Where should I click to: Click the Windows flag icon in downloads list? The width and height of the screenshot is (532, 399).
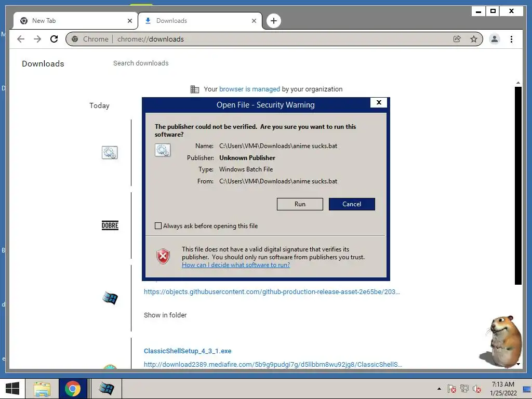click(110, 298)
